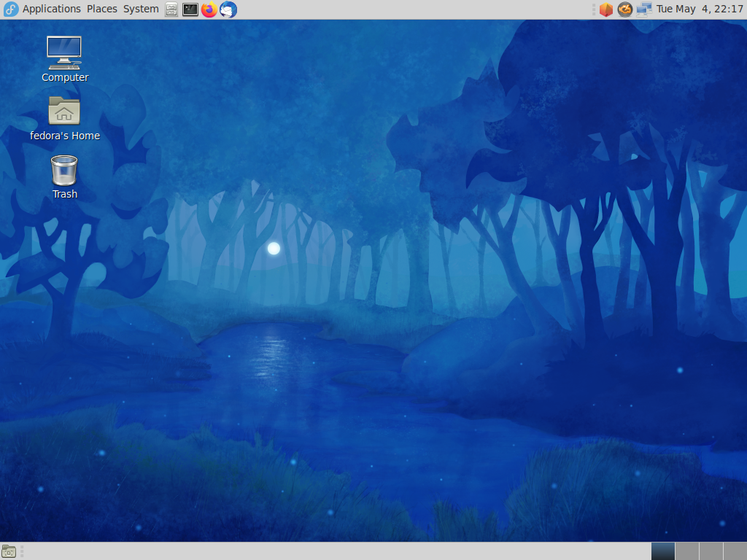Click the Fedora logo in the panel
Image resolution: width=747 pixels, height=560 pixels.
11,9
